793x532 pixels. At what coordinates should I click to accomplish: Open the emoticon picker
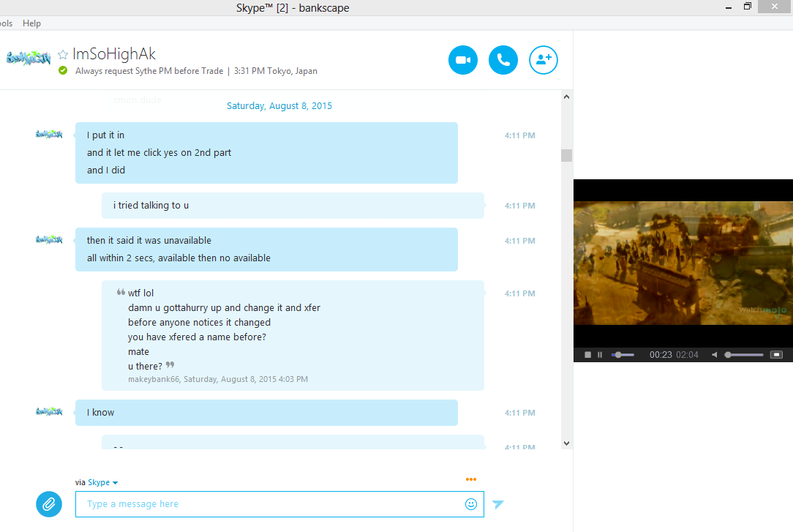pyautogui.click(x=471, y=504)
